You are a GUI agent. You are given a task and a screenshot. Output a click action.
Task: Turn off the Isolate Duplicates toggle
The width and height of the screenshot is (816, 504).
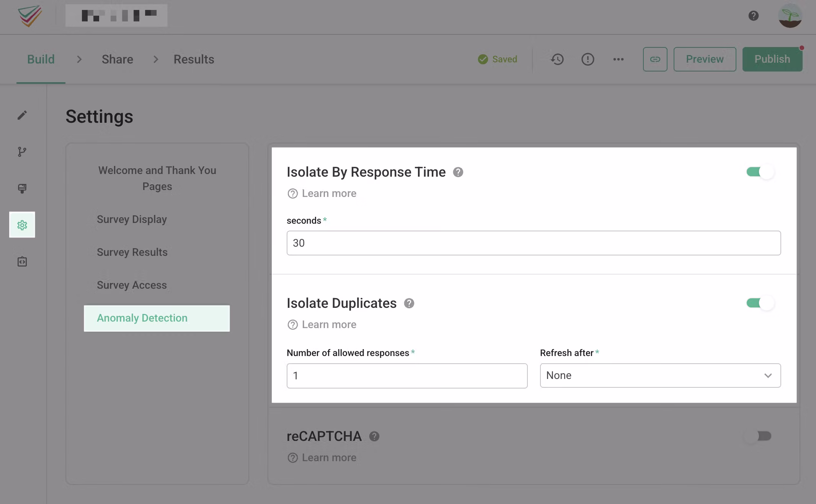tap(760, 303)
